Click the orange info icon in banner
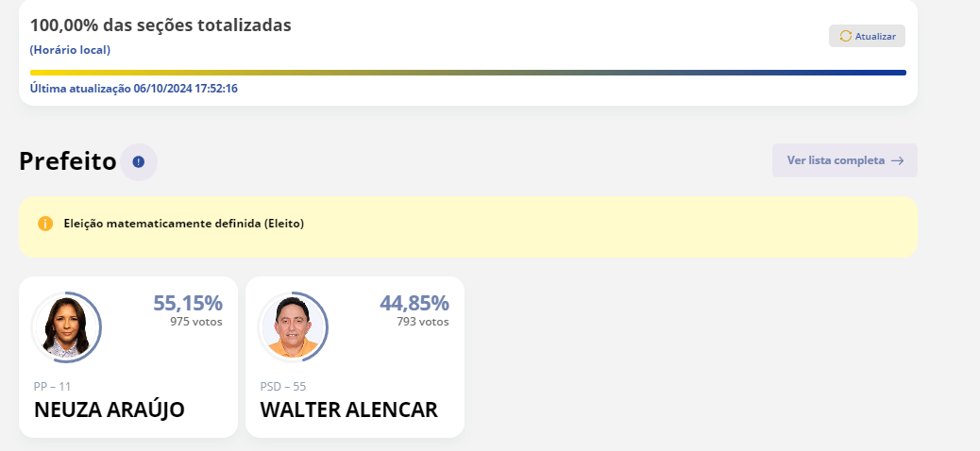Viewport: 980px width, 451px height. (x=45, y=224)
